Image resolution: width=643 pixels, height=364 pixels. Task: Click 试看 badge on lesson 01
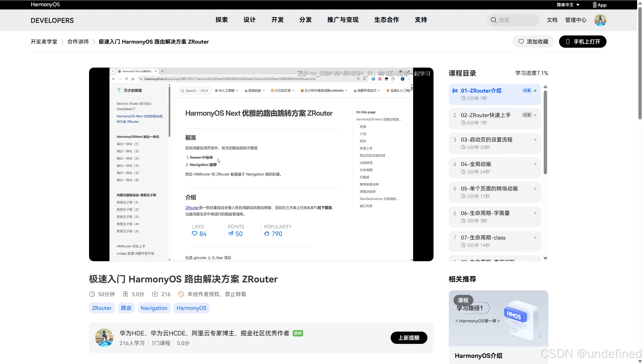tap(527, 91)
